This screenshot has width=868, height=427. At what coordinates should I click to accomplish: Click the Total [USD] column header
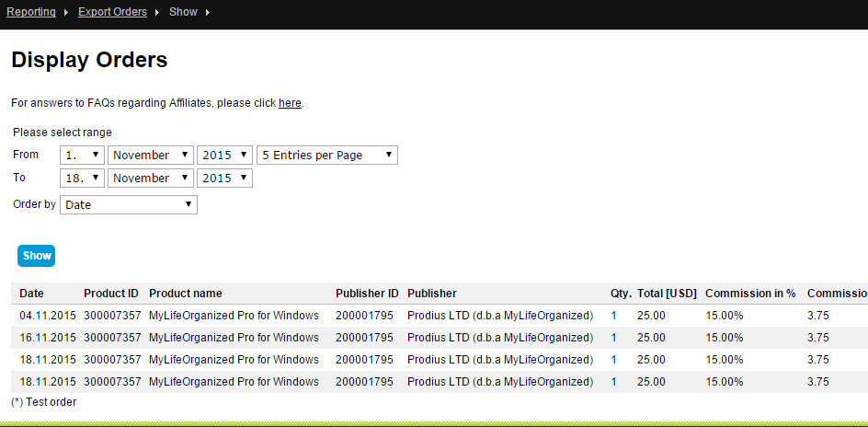point(668,294)
